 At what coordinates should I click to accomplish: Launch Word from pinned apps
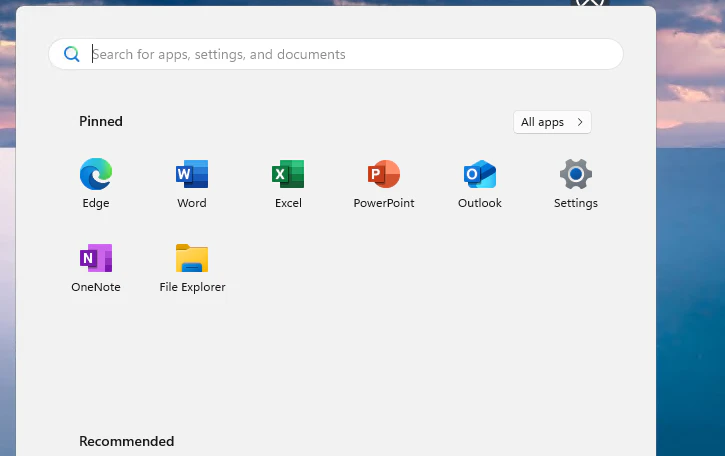pos(192,183)
